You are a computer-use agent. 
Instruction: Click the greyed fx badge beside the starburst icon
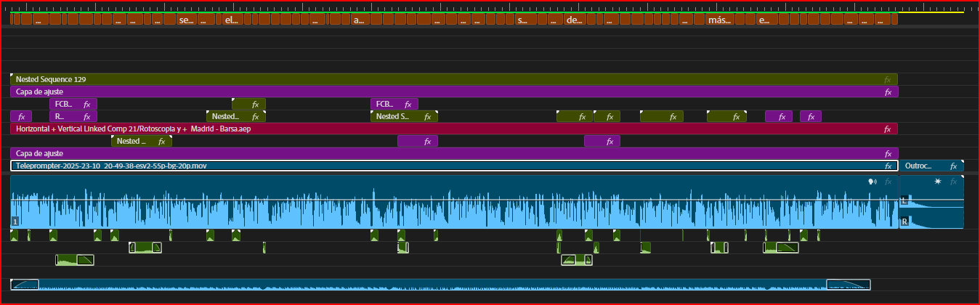pyautogui.click(x=954, y=181)
